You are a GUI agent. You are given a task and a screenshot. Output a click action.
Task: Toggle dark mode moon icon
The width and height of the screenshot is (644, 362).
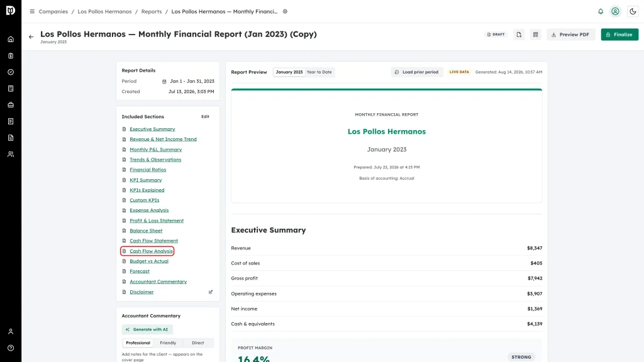tap(633, 11)
